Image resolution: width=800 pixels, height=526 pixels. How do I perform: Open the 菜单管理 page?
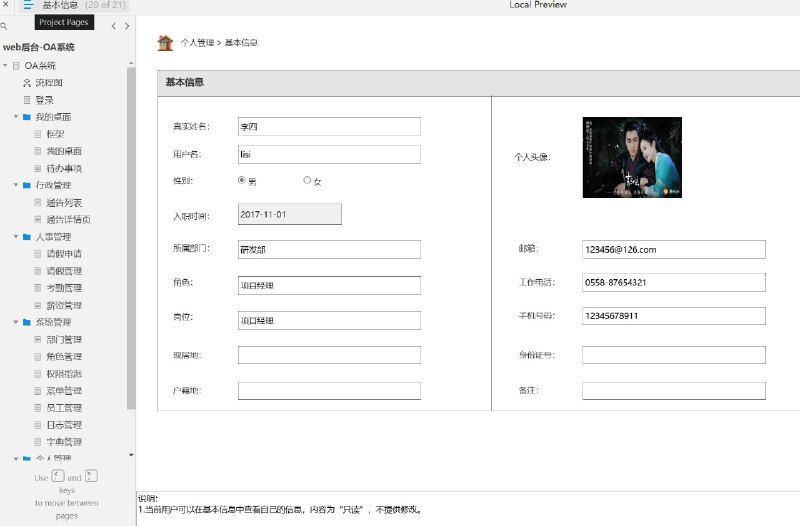tap(64, 391)
